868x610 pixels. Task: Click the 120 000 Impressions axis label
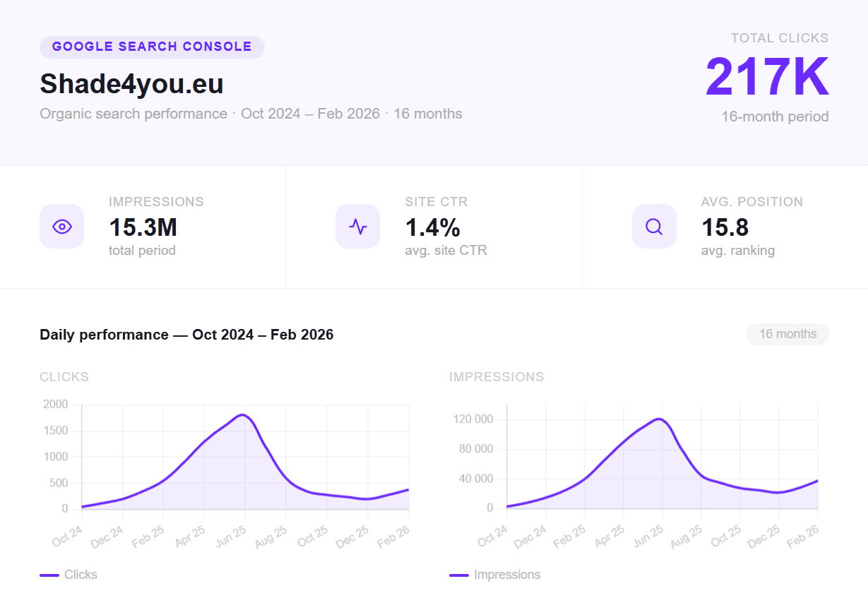(472, 420)
